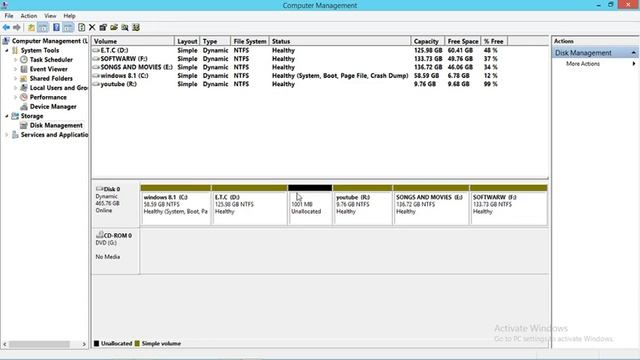Sort by the Layout column header
Image resolution: width=640 pixels, height=360 pixels.
tap(187, 41)
